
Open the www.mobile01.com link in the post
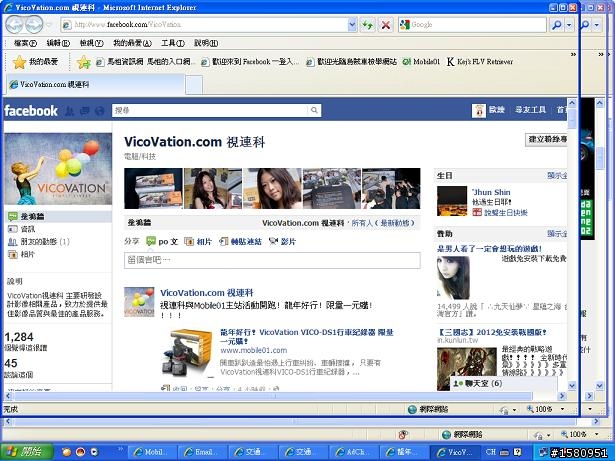[x=253, y=350]
